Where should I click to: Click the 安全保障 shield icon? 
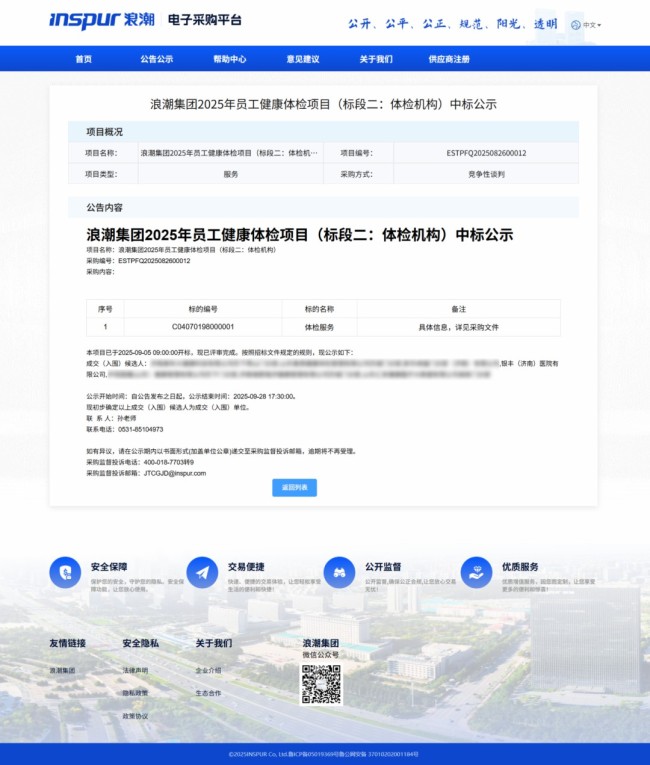tap(65, 572)
